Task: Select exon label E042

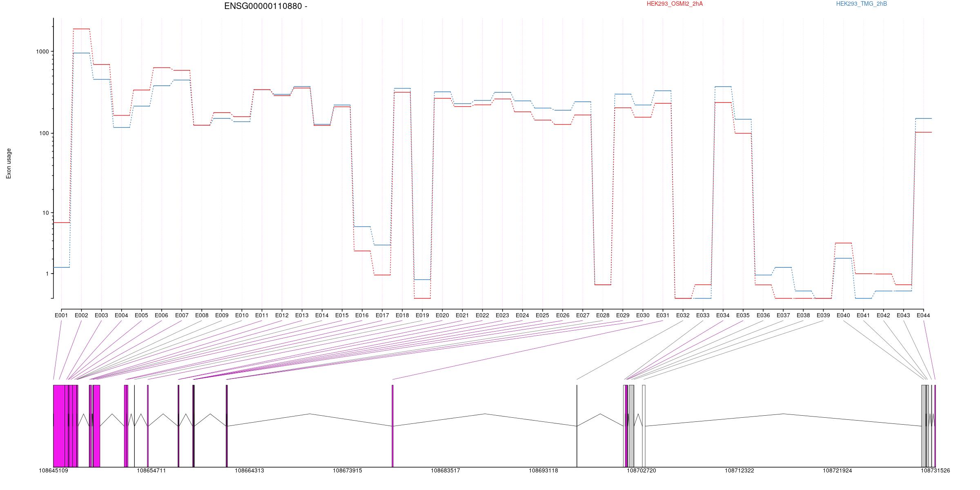Action: point(883,315)
